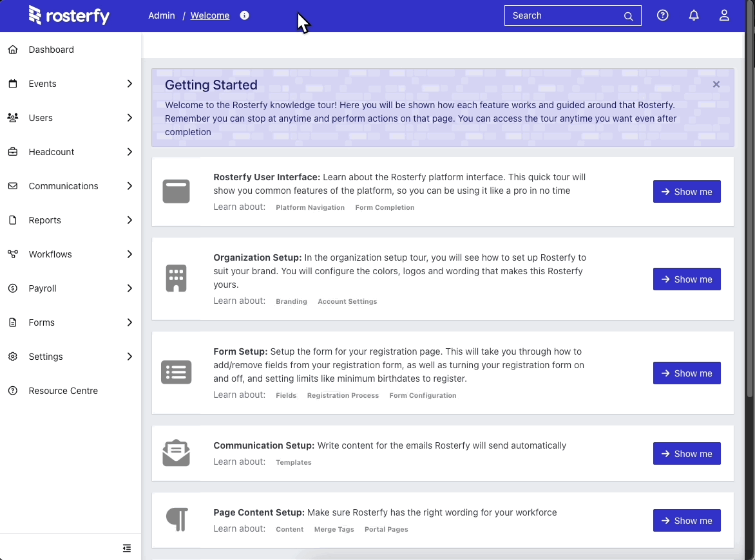Show me the Page Content Setup tour
Screen dimensions: 755x560
click(687, 521)
